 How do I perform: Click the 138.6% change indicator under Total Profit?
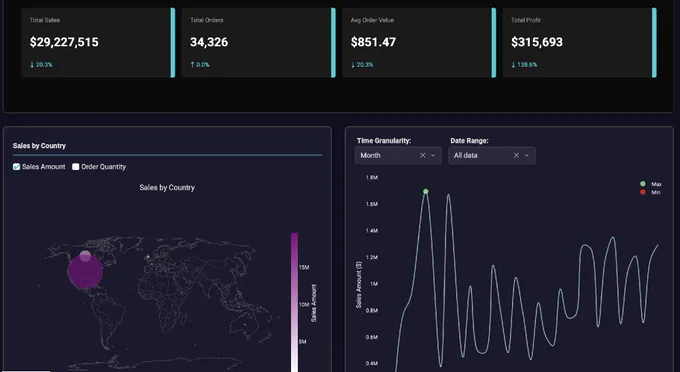pos(524,65)
